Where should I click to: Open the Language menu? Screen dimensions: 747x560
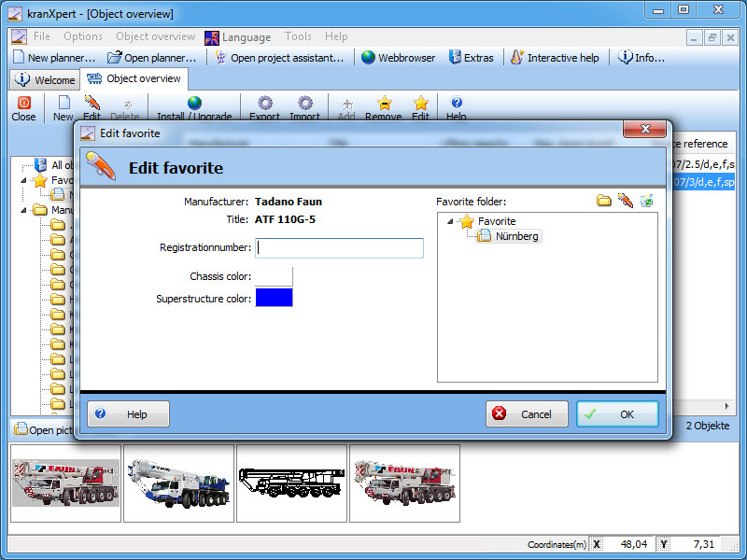tap(237, 37)
